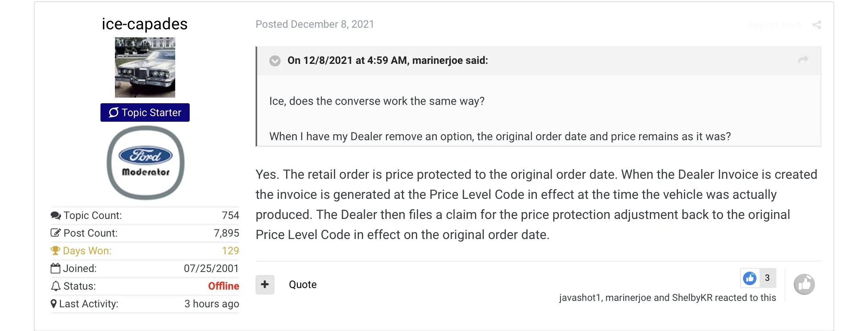Collapse the quoted marinerjoe post
The image size is (868, 331).
pyautogui.click(x=275, y=61)
